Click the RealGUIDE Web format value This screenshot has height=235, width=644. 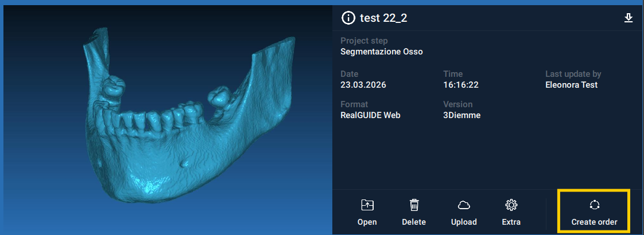pos(370,115)
